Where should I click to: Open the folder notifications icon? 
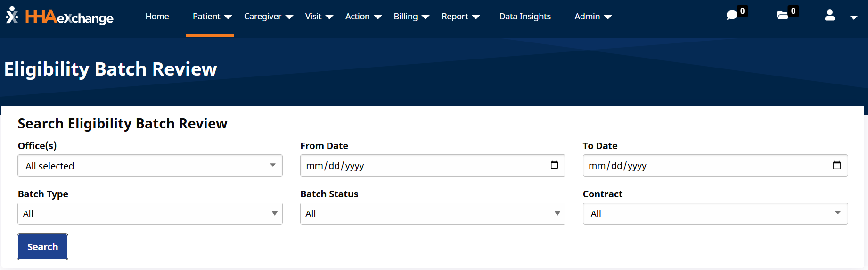783,16
